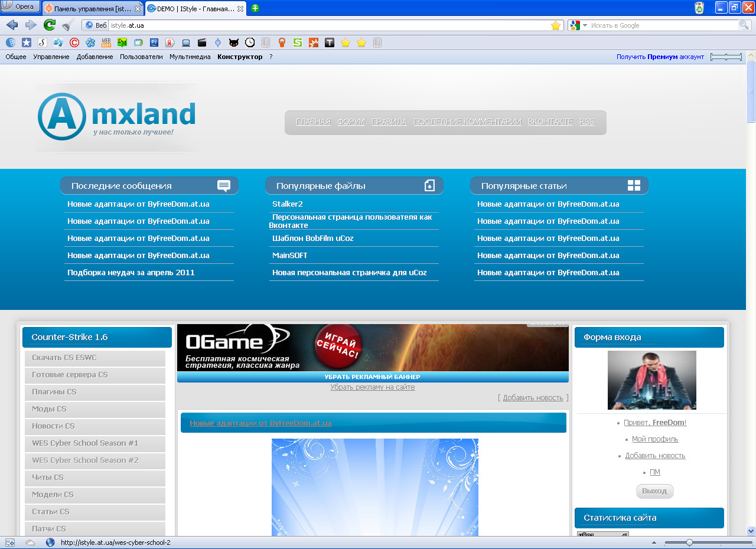Bookmark this page with the address bar star
Screen dimensions: 756x549
pyautogui.click(x=556, y=25)
